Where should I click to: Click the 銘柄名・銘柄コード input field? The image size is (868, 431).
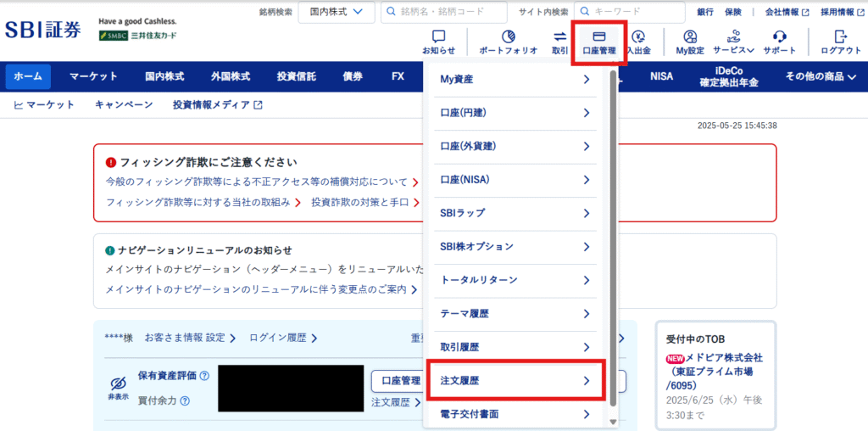click(x=444, y=12)
